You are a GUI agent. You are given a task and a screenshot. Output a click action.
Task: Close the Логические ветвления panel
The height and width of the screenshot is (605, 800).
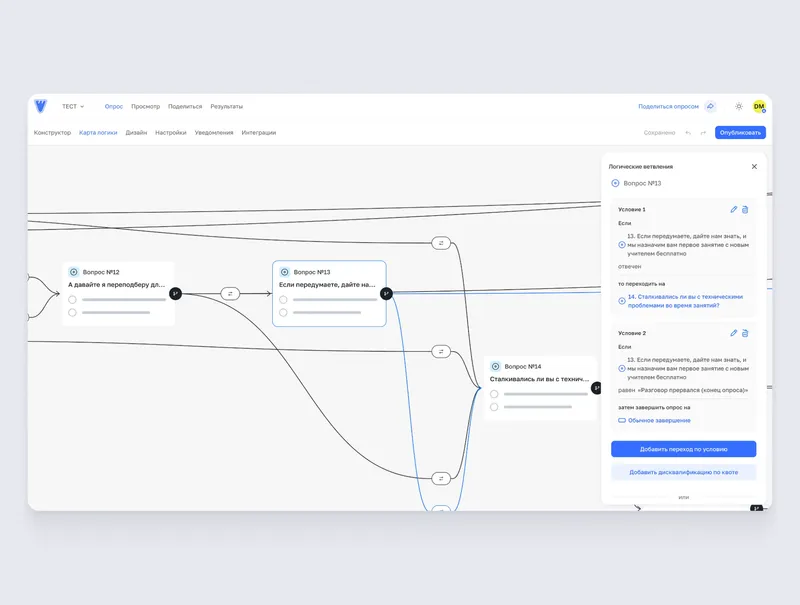(754, 166)
